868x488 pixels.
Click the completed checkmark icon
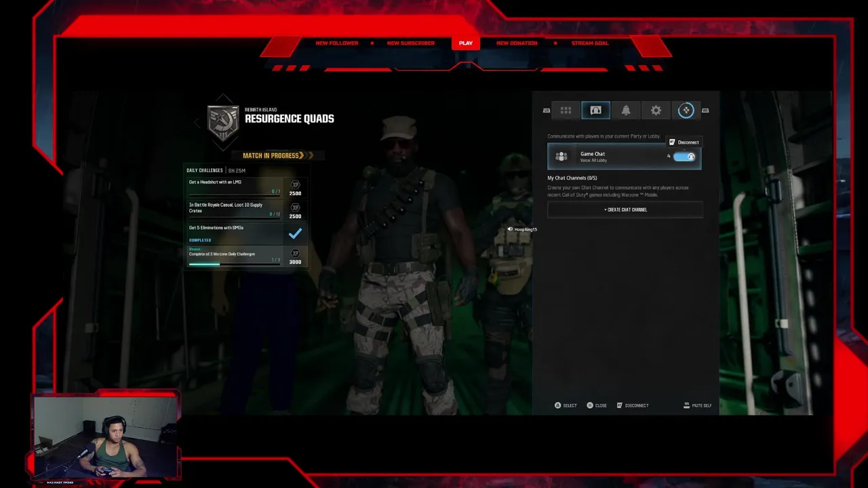295,233
